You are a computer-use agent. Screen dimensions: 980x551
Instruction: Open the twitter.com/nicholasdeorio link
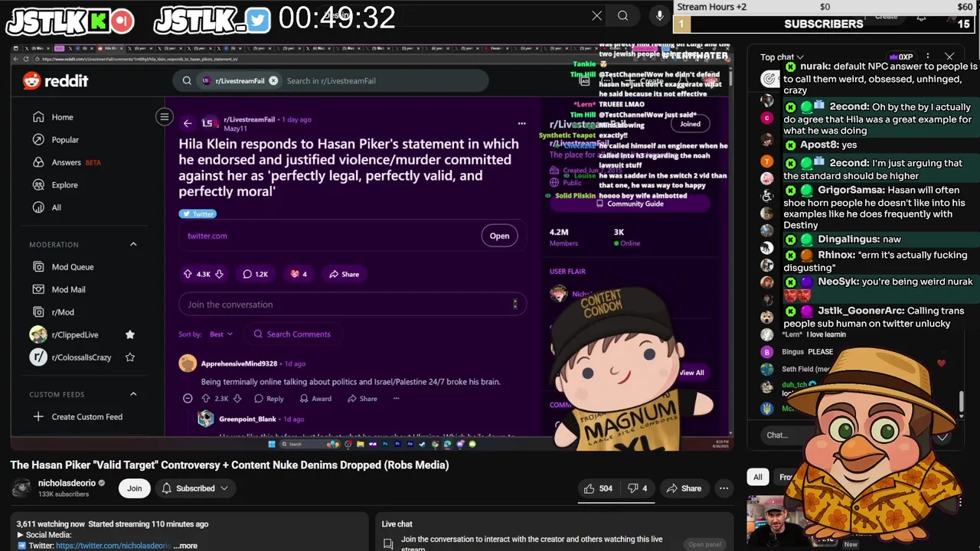[113, 546]
